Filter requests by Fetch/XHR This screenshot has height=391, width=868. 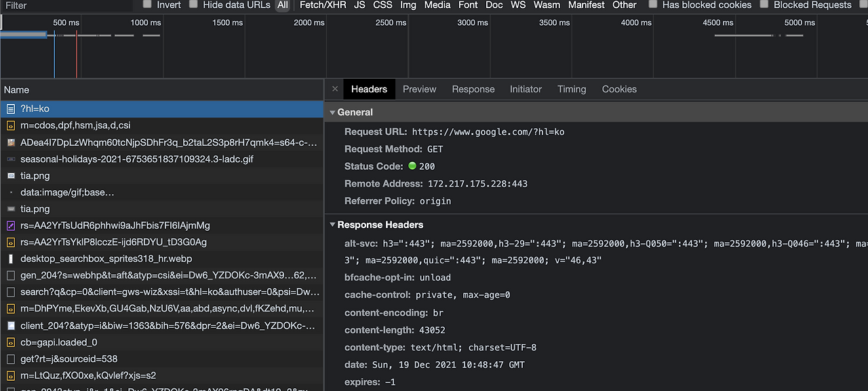tap(323, 5)
